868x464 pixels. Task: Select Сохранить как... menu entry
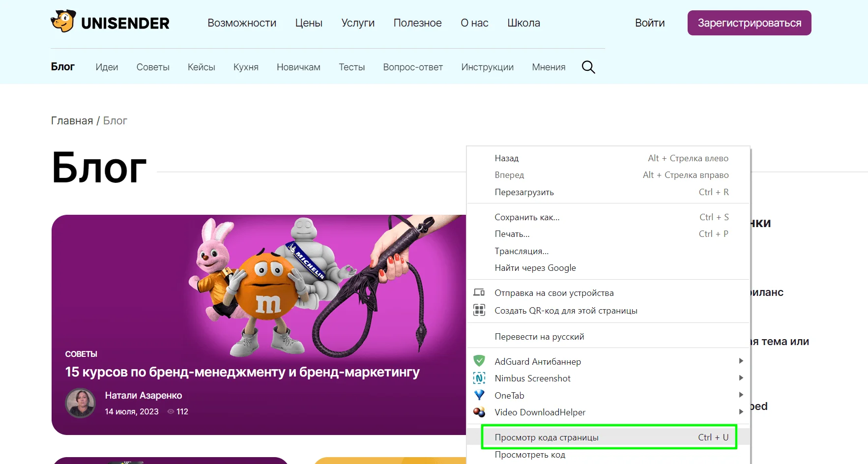point(608,217)
